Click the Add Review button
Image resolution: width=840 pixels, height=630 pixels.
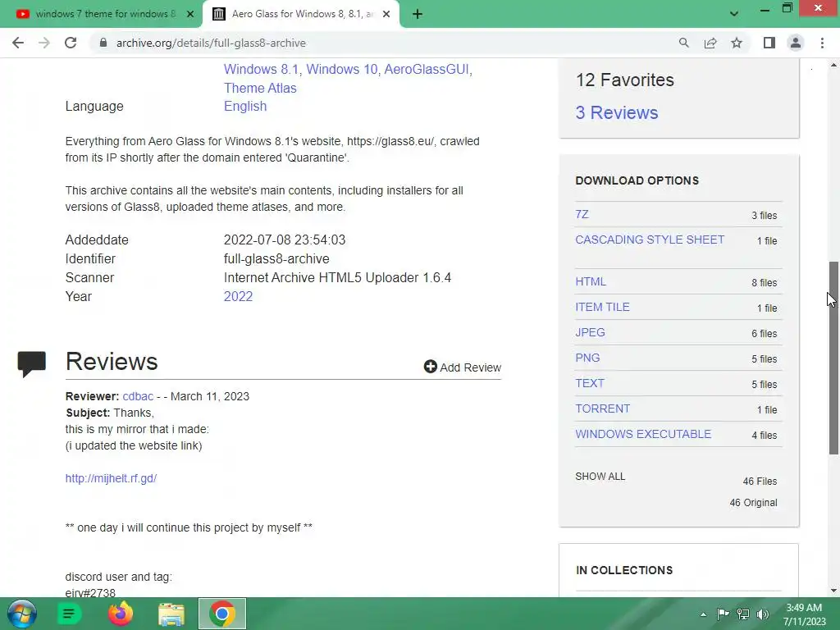pos(463,367)
